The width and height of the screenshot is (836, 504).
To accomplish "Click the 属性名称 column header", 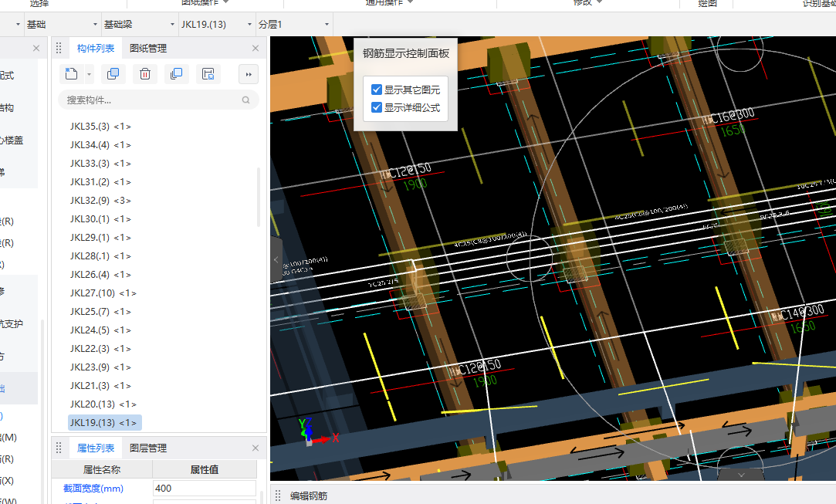I will (x=102, y=469).
